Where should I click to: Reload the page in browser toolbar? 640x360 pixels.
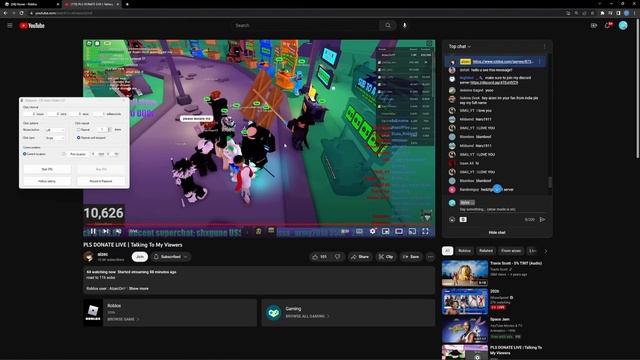pos(22,13)
